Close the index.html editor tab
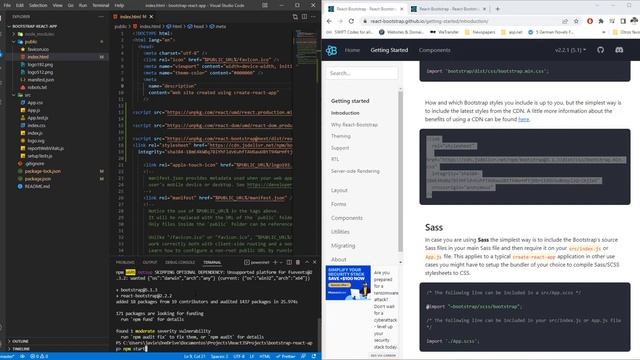640x360 pixels. point(151,17)
